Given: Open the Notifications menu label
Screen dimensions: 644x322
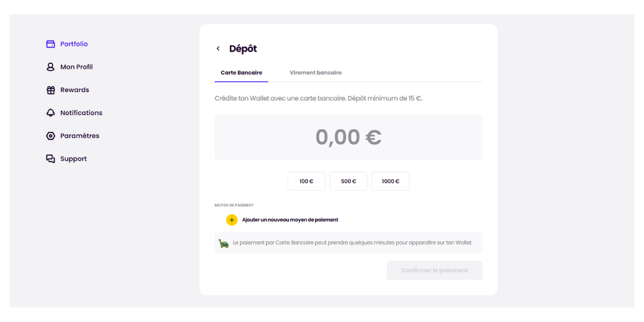Looking at the screenshot, I should 82,113.
